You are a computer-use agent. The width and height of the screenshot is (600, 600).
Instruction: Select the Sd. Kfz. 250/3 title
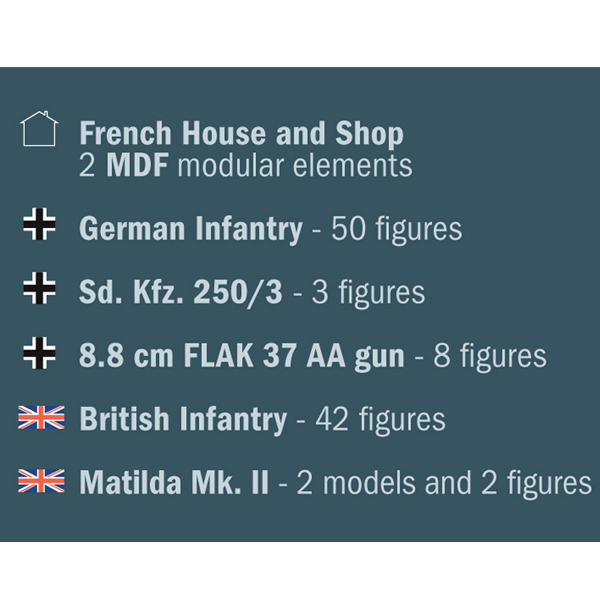point(181,292)
